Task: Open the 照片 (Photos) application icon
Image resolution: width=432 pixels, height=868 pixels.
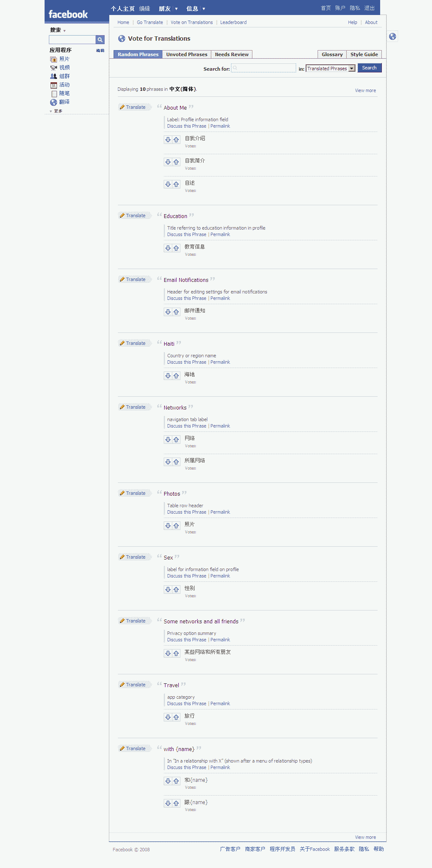Action: pyautogui.click(x=54, y=59)
